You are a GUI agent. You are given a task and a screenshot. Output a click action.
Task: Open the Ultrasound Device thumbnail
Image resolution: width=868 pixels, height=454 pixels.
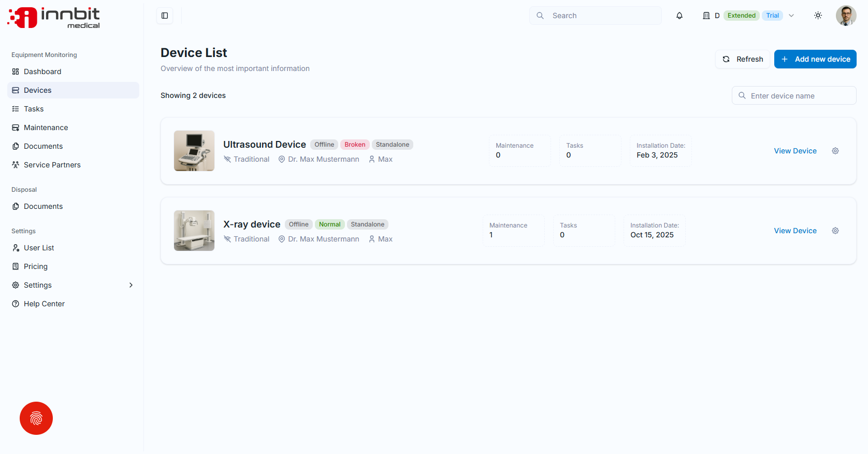click(x=194, y=151)
